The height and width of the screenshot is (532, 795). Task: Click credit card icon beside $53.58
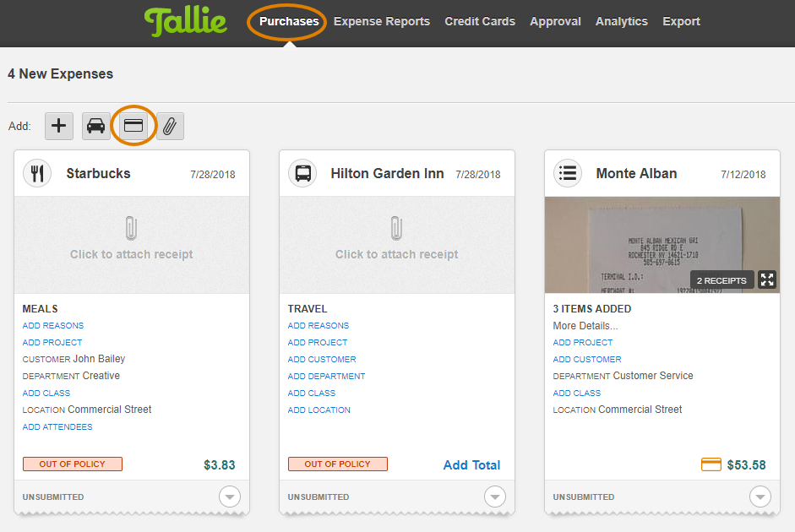tap(711, 464)
